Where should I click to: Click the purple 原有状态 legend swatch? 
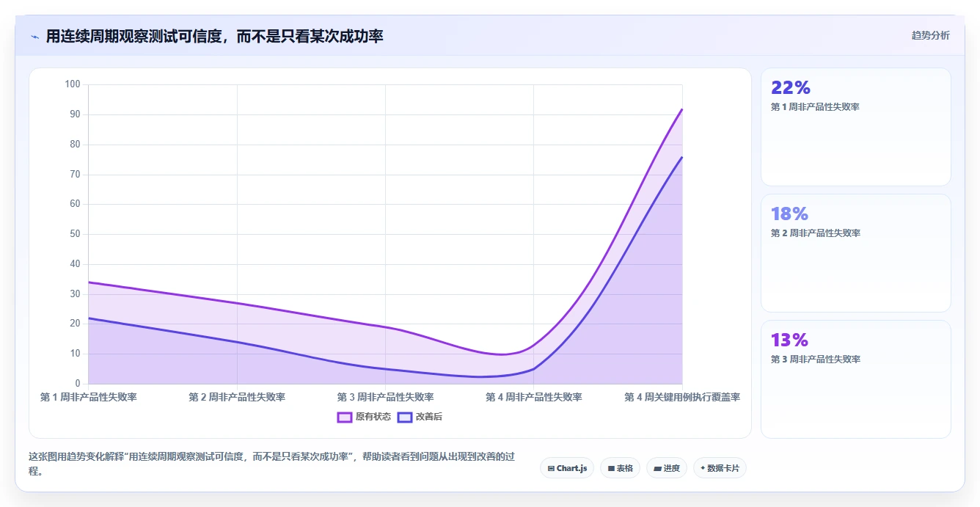(x=345, y=417)
